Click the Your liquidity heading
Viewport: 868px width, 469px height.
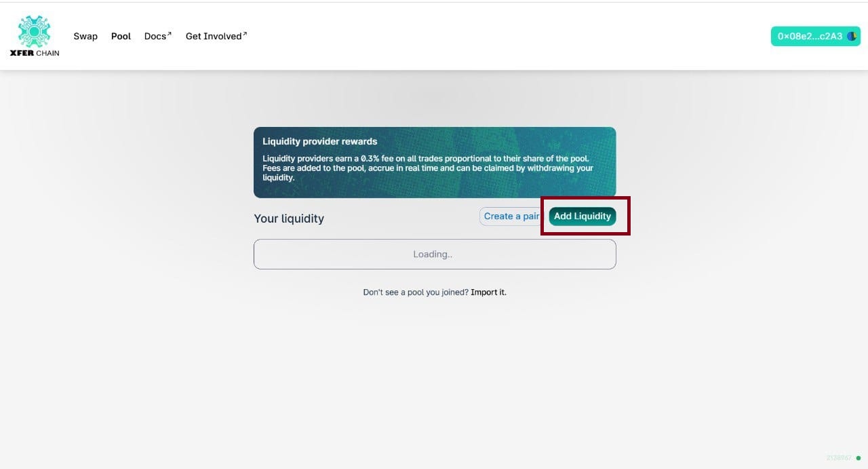288,218
